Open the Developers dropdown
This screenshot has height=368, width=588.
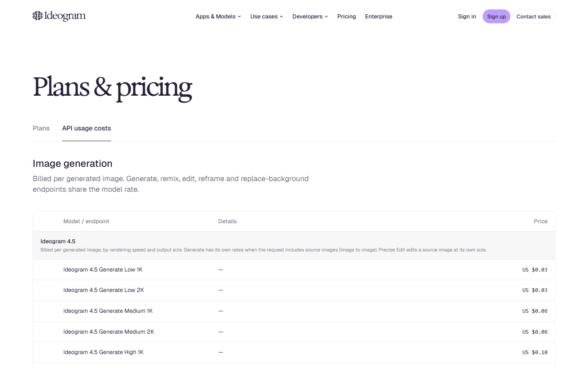click(310, 16)
